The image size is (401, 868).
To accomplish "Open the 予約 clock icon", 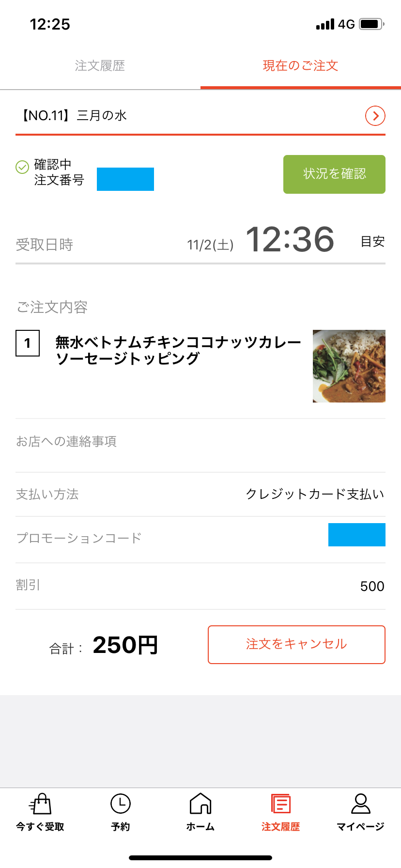I will coord(121,805).
